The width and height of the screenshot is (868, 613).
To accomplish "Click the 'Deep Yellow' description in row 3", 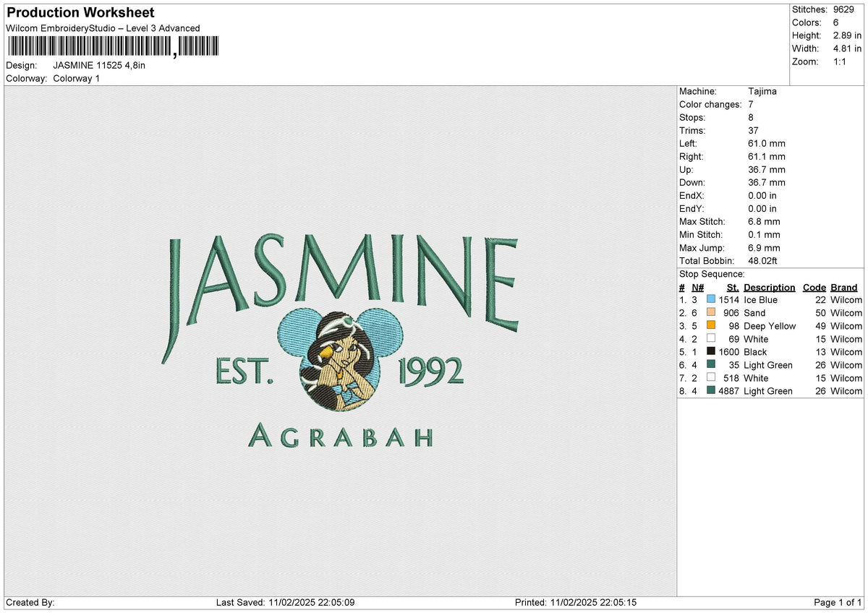I will point(770,326).
